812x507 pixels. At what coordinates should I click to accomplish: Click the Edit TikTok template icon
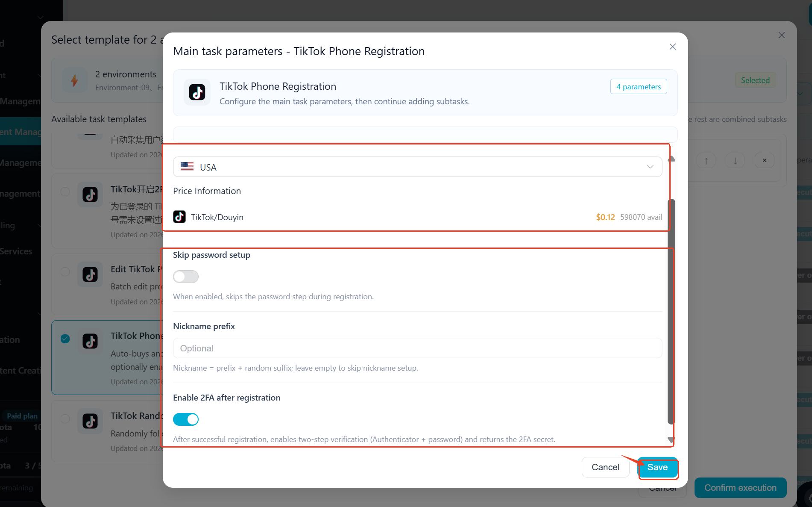pos(90,274)
